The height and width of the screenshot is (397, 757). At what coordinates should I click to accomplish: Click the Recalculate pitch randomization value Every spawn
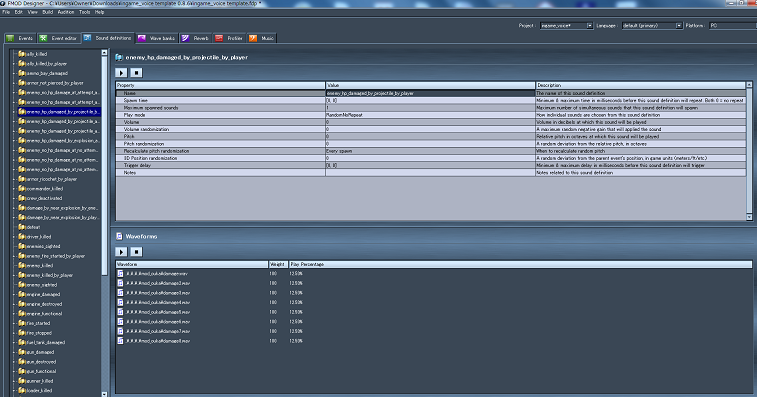tap(339, 151)
